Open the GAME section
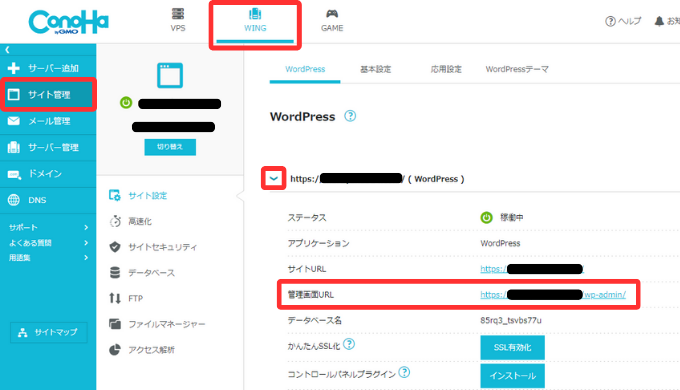This screenshot has height=390, width=680. 332,20
